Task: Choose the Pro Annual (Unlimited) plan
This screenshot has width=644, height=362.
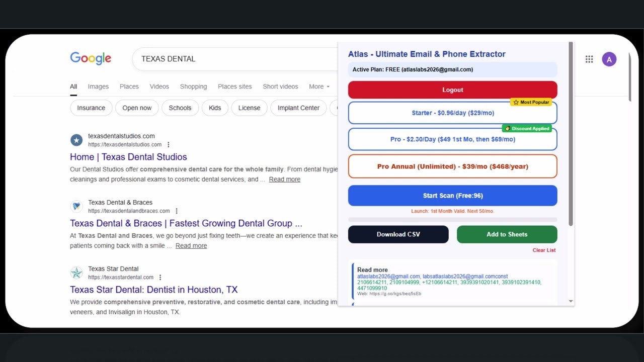Action: (x=452, y=166)
